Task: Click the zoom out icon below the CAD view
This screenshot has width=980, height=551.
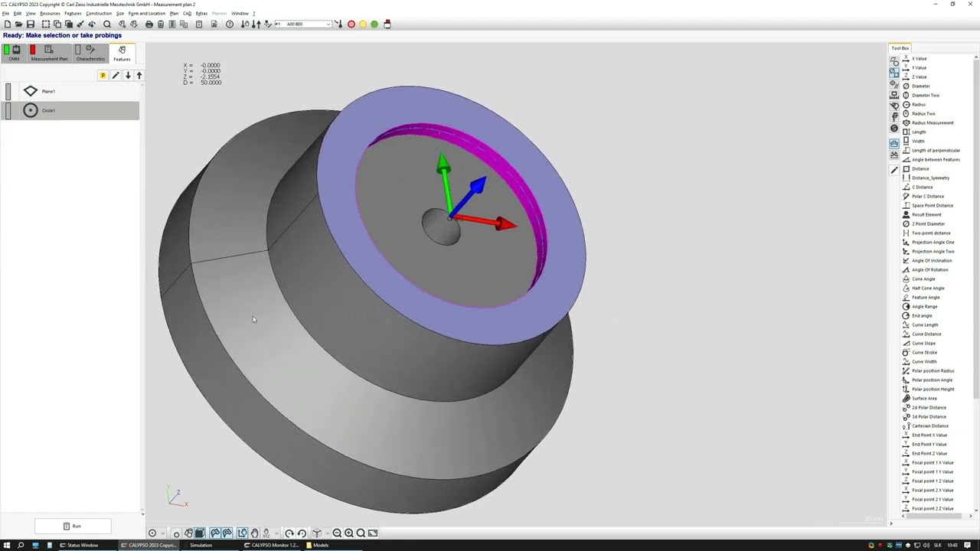Action: tap(337, 533)
